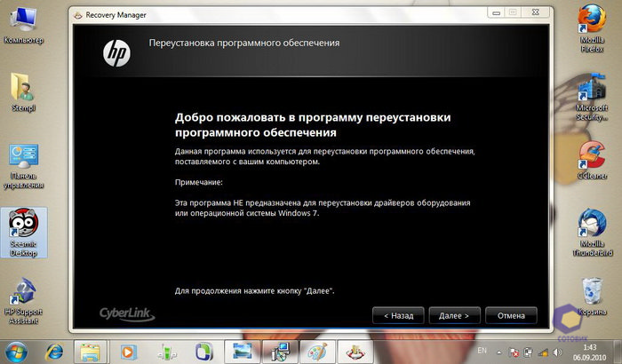Click the Назад (Back) button

pyautogui.click(x=398, y=315)
